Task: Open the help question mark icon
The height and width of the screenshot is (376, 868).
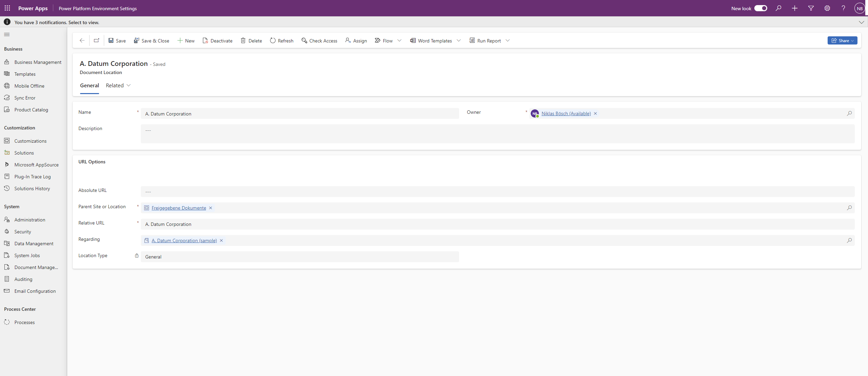Action: (843, 8)
